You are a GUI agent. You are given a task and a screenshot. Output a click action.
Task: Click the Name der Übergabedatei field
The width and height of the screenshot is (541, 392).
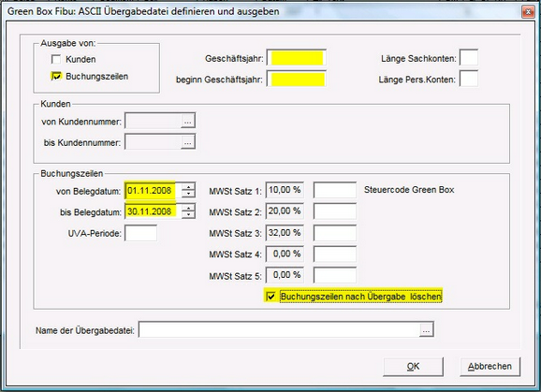point(279,329)
